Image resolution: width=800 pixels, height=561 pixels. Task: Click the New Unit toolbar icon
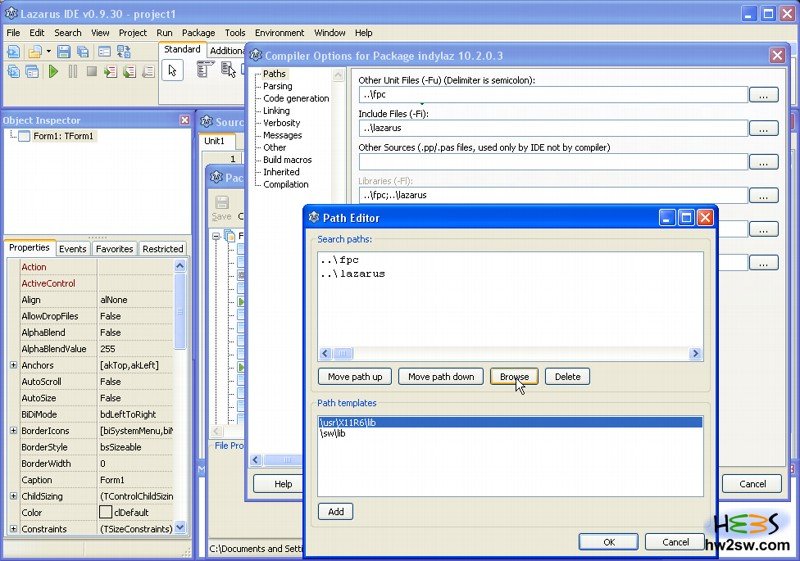point(14,52)
